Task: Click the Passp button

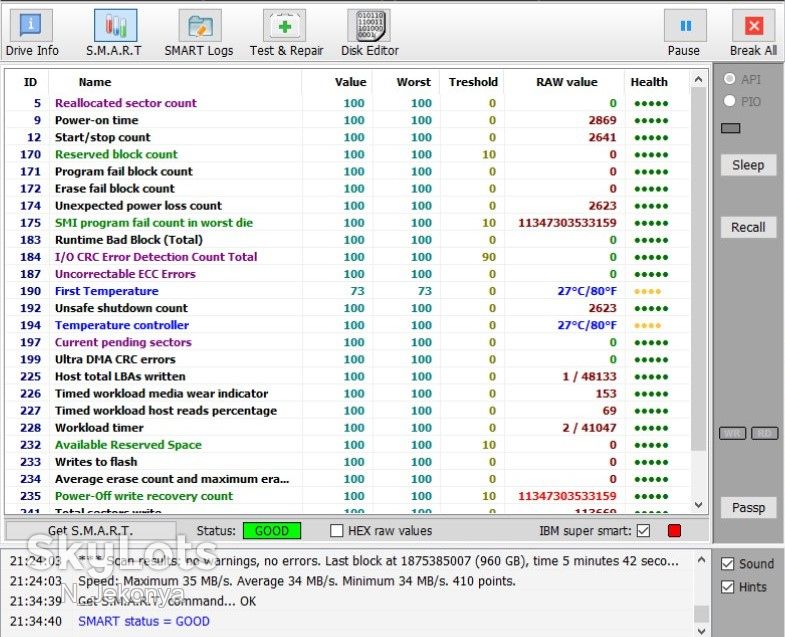Action: [x=748, y=507]
